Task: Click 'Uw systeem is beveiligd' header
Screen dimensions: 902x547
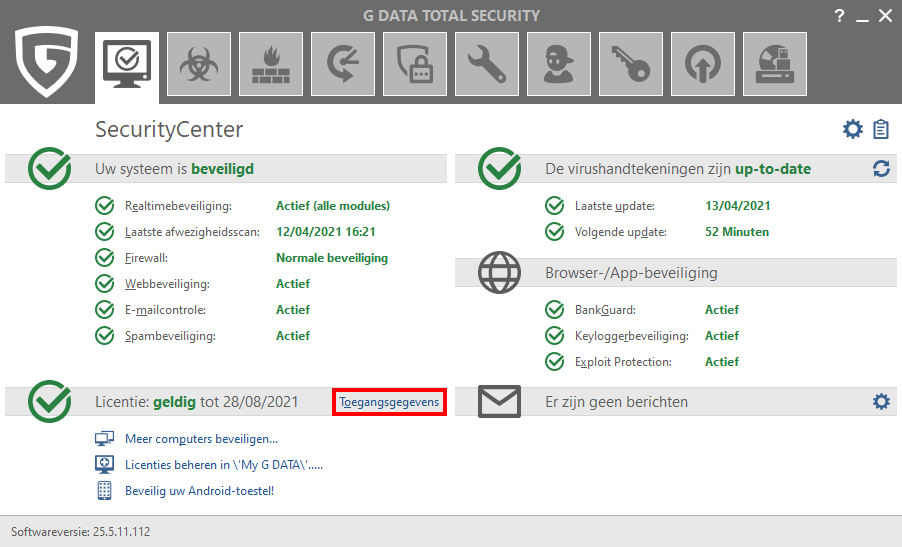Action: pos(174,169)
